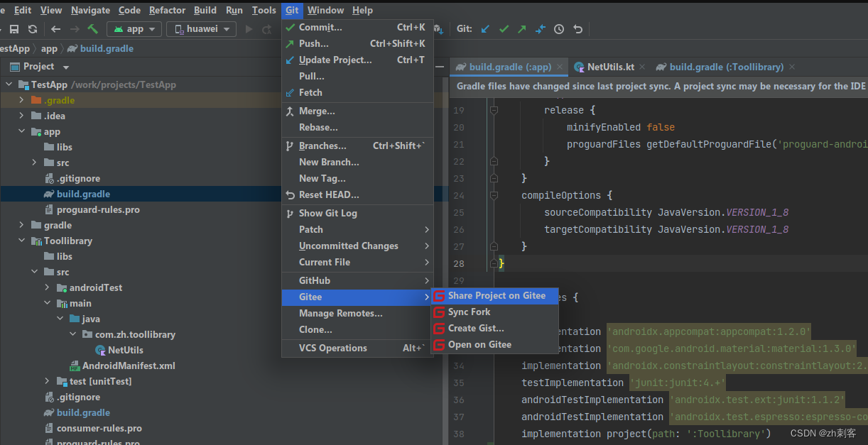Sync files with the refresh arrows icon
This screenshot has height=445, width=868.
(x=33, y=29)
